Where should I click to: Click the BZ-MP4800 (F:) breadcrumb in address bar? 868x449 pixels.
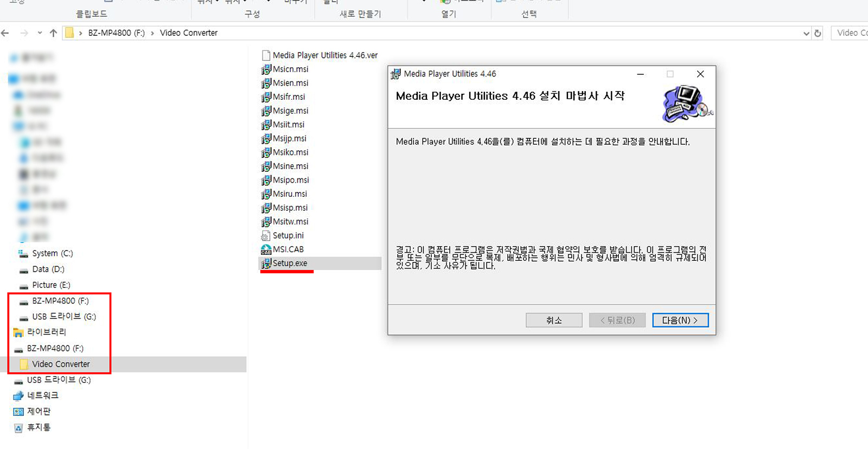coord(117,33)
